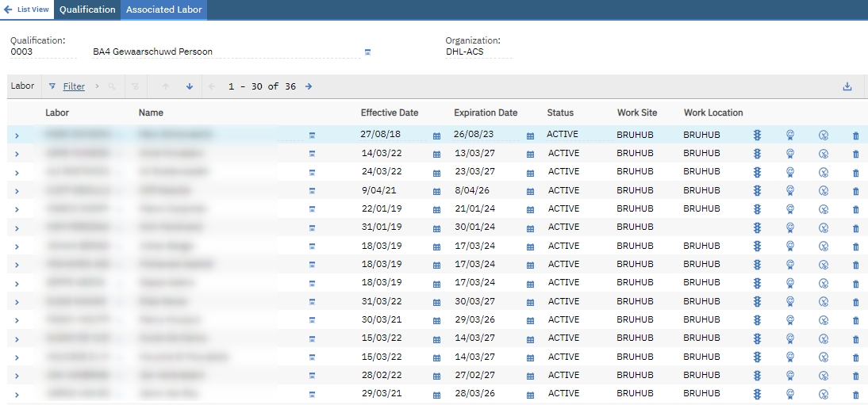868x405 pixels.
Task: Expand details of the first labor row
Action: tap(17, 136)
